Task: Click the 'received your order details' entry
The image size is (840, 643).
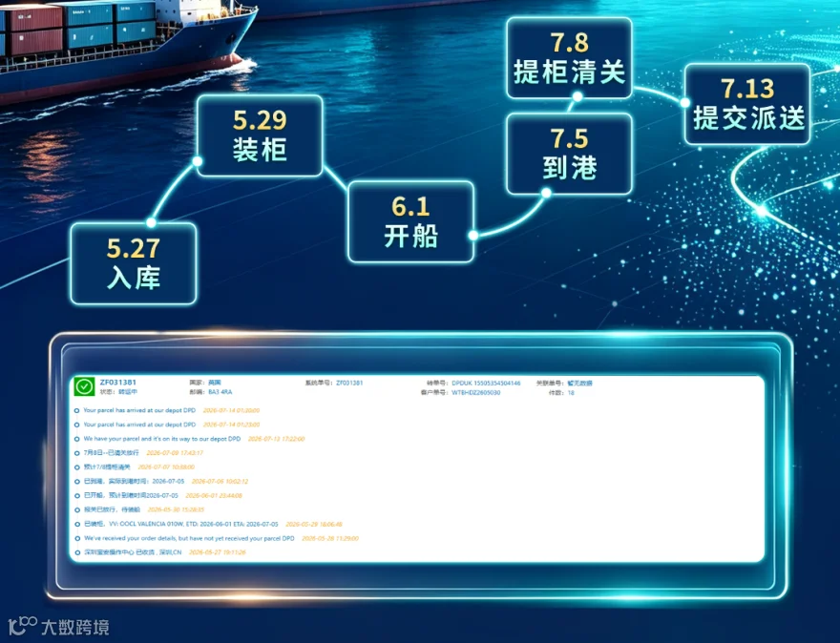Action: (x=217, y=538)
